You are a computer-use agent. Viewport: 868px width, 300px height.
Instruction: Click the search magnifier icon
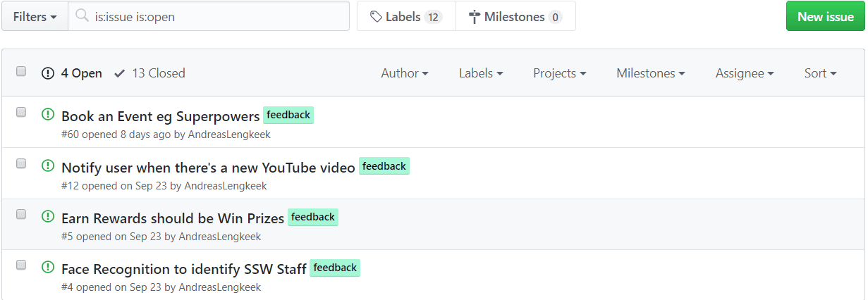[82, 16]
